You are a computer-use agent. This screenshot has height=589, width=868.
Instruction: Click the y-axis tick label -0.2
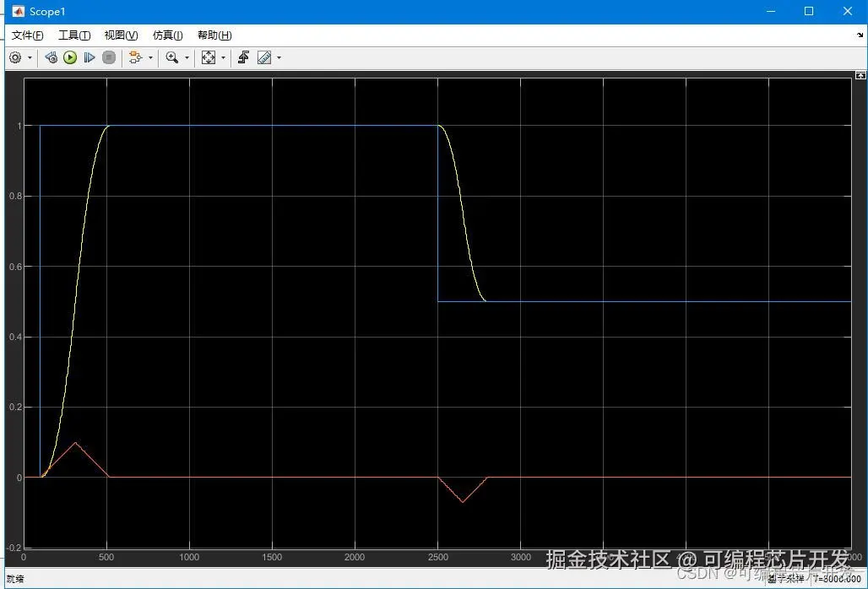tap(14, 548)
